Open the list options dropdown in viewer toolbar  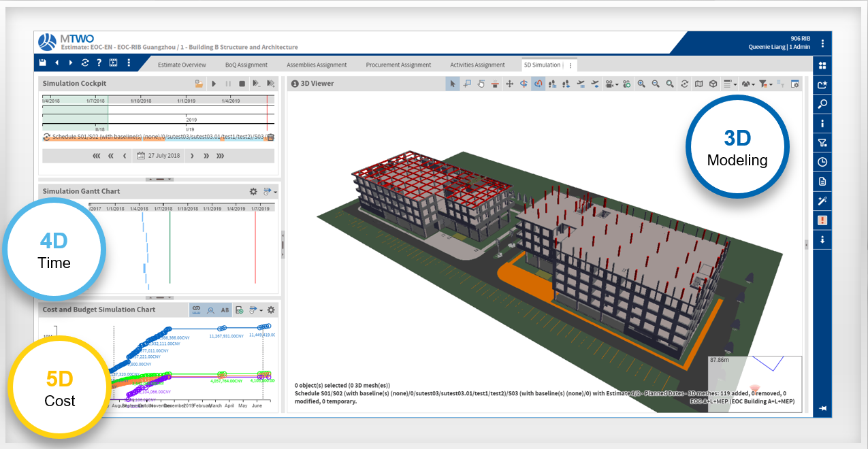pyautogui.click(x=730, y=84)
